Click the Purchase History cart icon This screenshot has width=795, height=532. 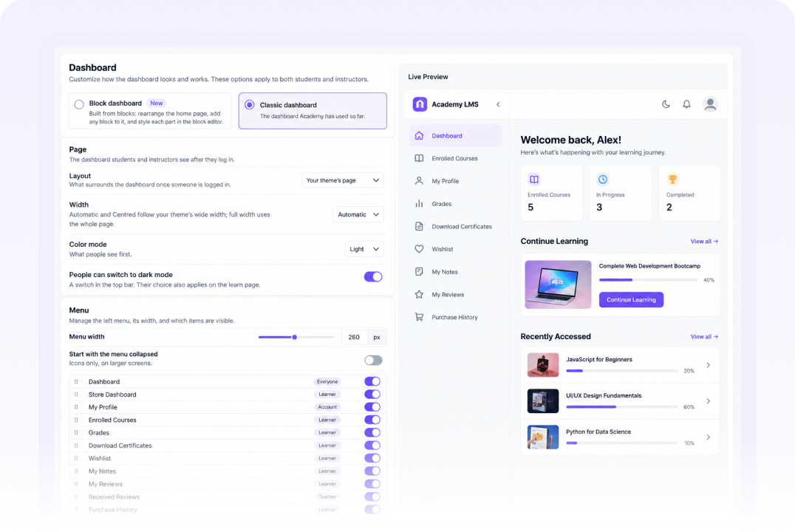click(x=419, y=317)
